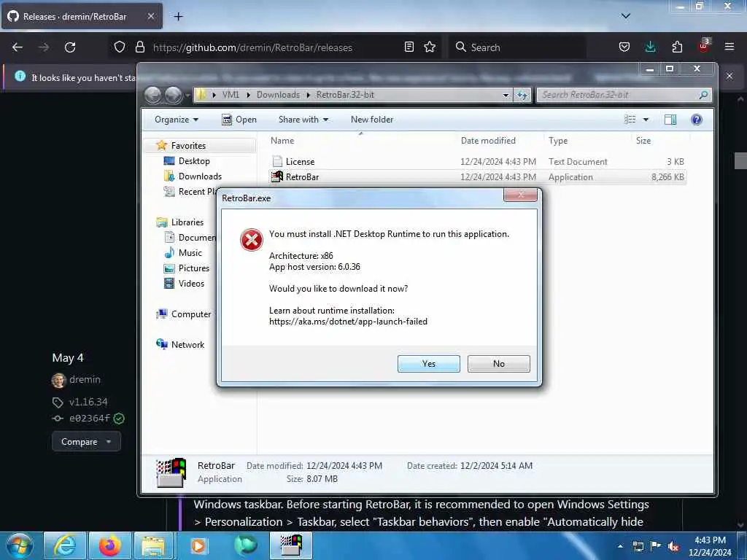Click the Search RetroBar.32-bit field
The image size is (747, 560).
(624, 95)
